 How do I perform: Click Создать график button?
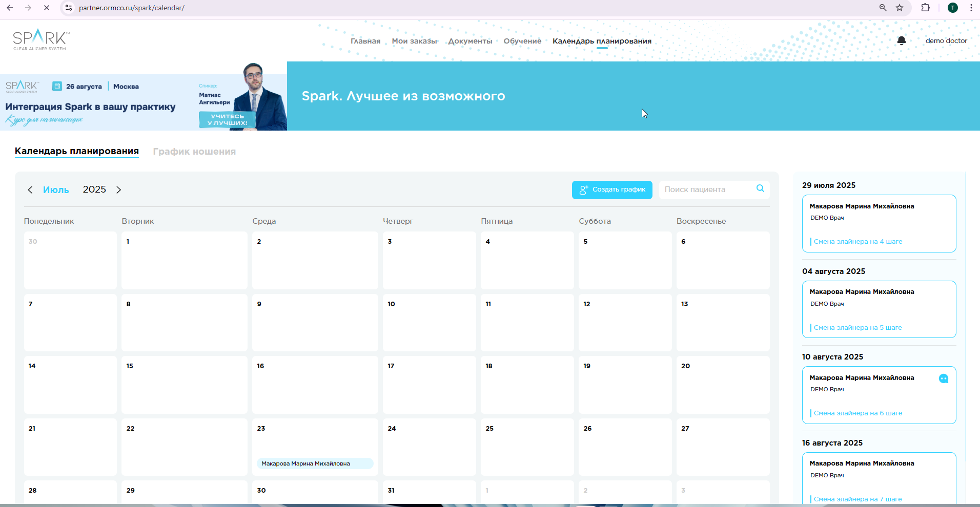612,189
